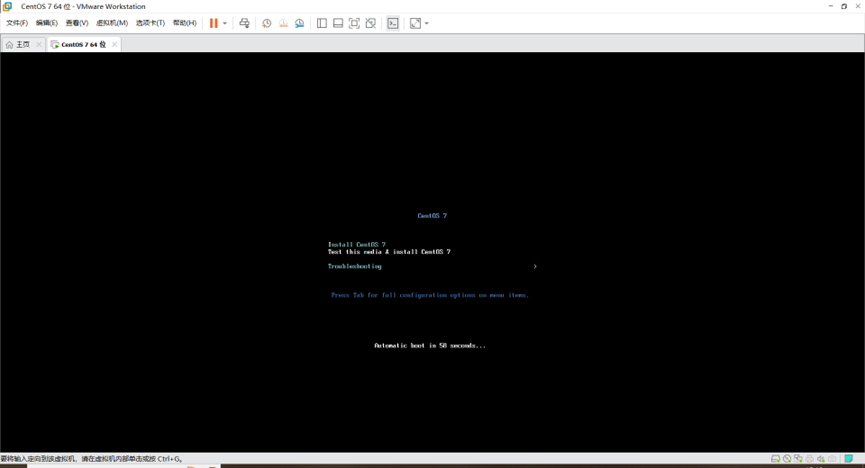The width and height of the screenshot is (865, 468).
Task: Close the CentOS 7 64 位 tab
Action: pyautogui.click(x=114, y=45)
